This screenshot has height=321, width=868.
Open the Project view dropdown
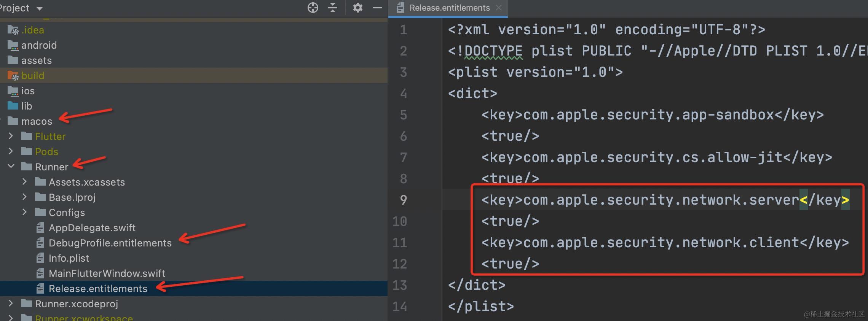[40, 8]
